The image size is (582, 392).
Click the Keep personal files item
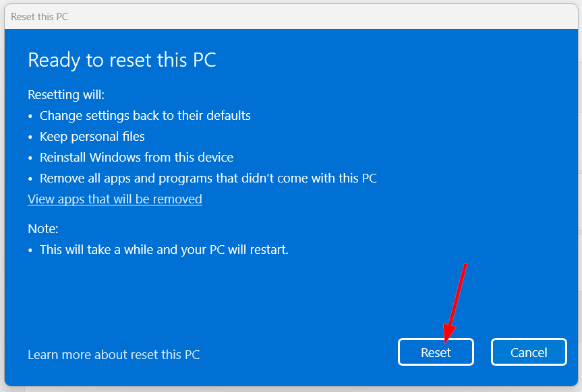tap(92, 137)
